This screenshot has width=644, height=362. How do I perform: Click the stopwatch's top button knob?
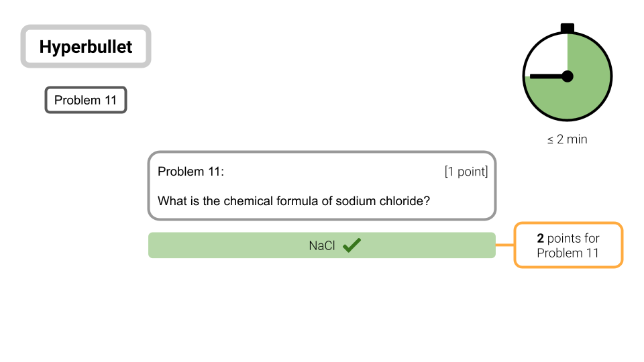(x=568, y=28)
